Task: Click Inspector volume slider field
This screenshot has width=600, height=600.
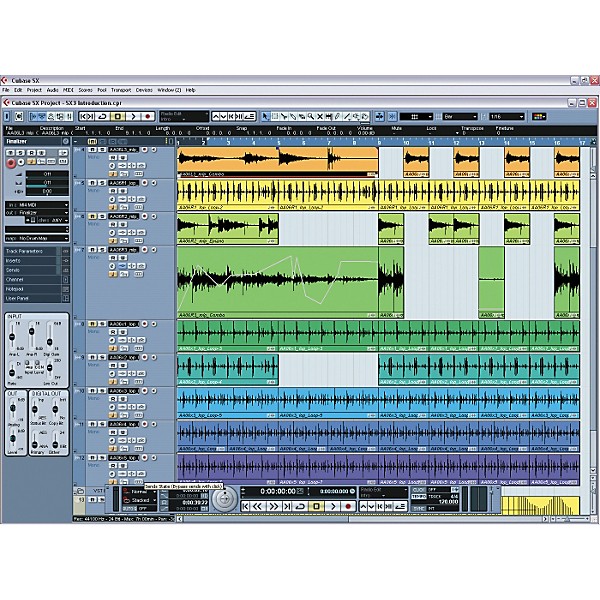Action: [47, 174]
